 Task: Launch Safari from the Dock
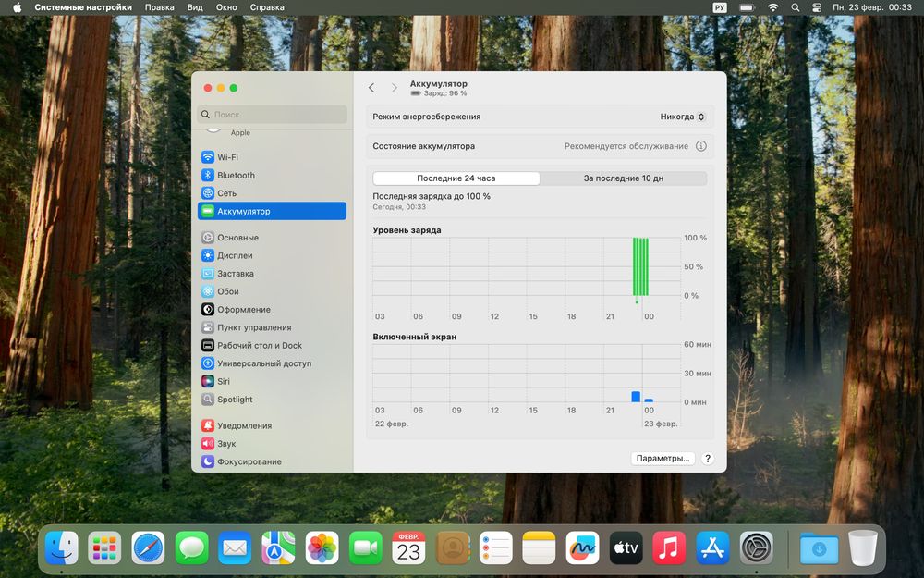(148, 547)
